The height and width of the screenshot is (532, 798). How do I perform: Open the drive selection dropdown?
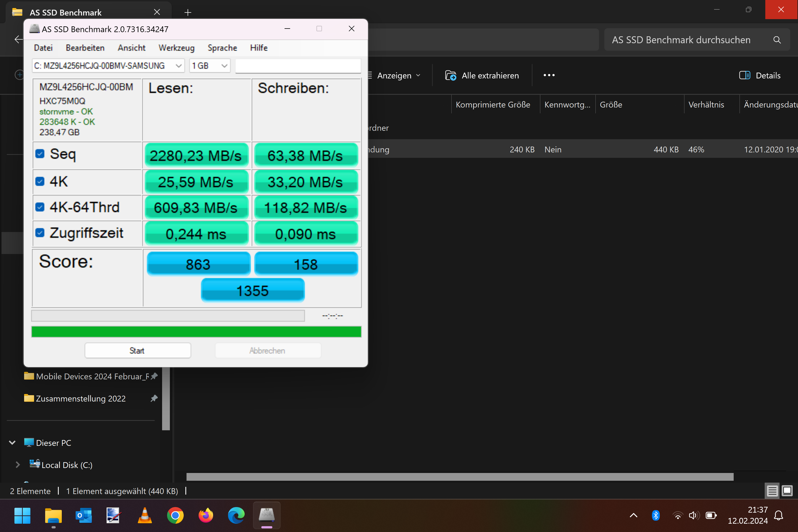pos(108,66)
